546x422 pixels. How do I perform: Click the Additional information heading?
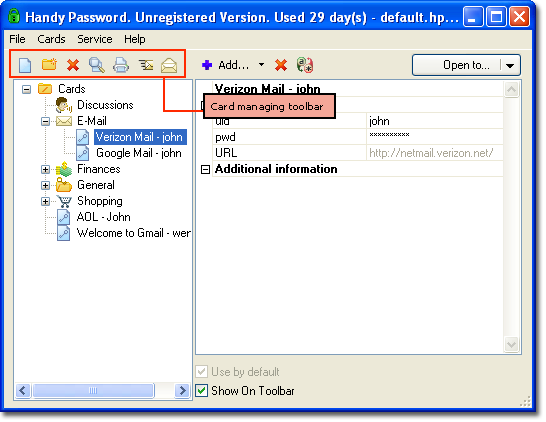tap(276, 169)
